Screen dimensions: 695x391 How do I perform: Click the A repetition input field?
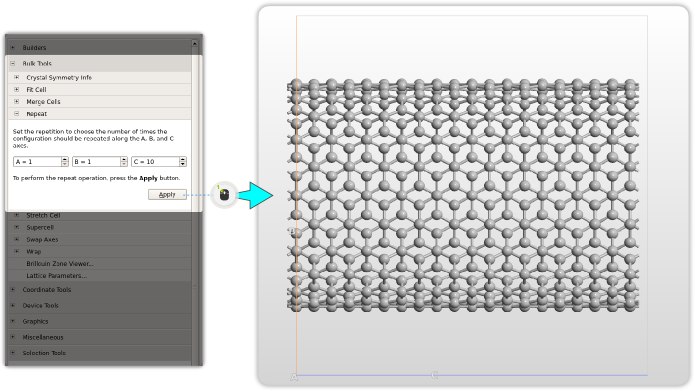tap(37, 162)
